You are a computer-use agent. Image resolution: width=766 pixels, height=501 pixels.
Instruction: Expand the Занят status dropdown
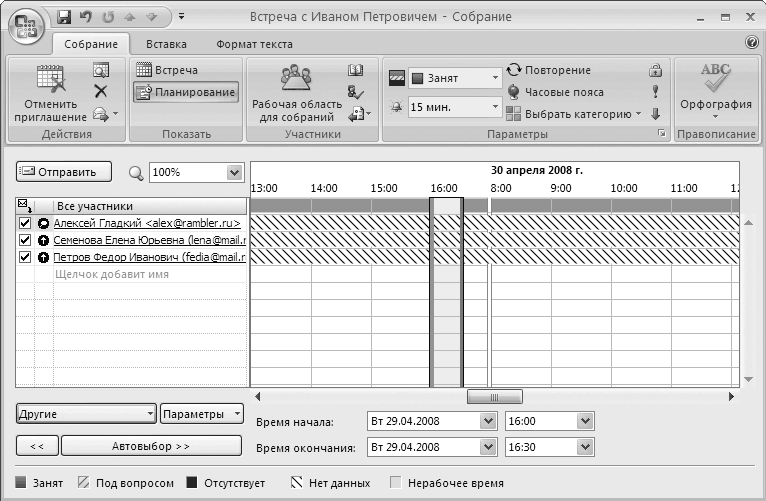click(495, 77)
